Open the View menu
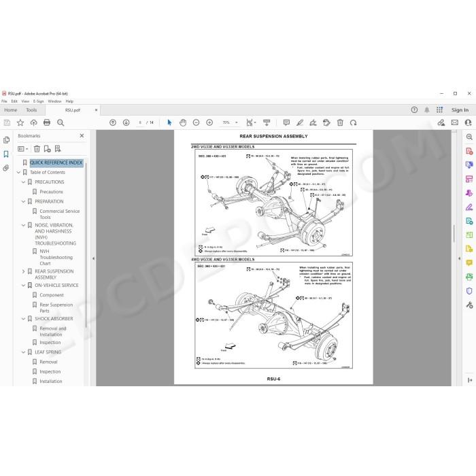 coord(25,101)
